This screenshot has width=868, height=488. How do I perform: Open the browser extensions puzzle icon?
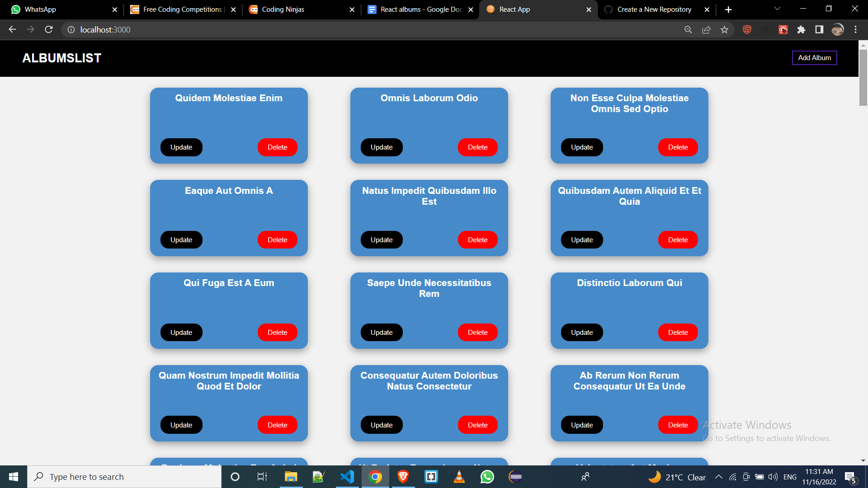(801, 30)
